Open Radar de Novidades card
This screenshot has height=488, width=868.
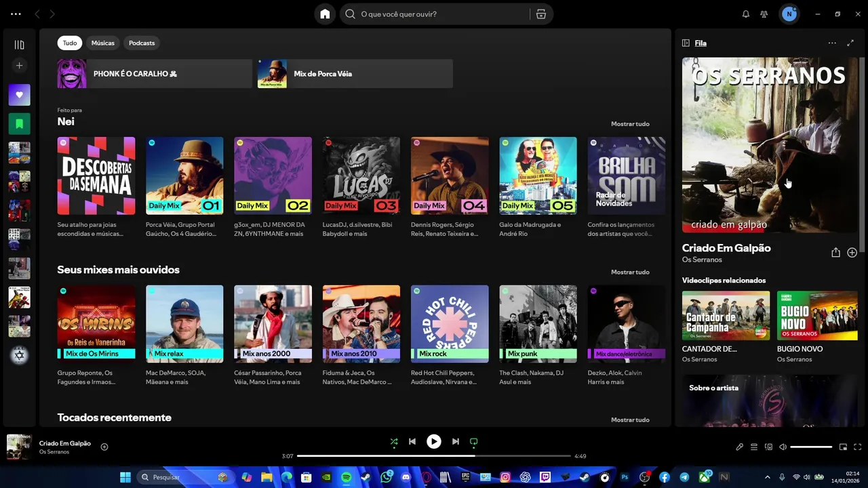tap(627, 187)
